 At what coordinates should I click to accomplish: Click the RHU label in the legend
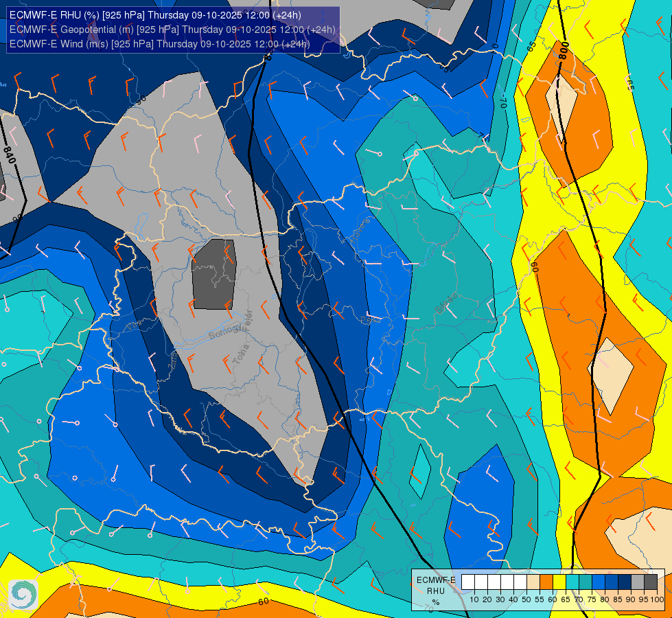(436, 591)
